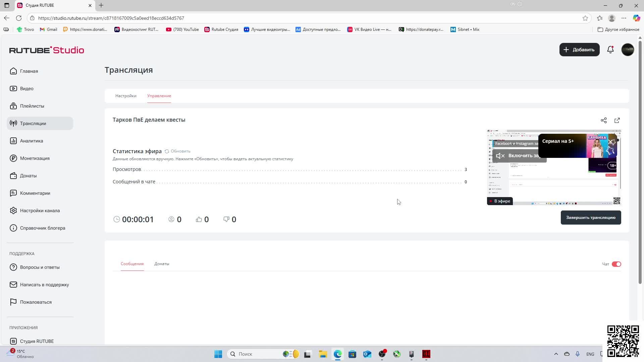Expand the system tray hidden icons chevron

point(556,354)
